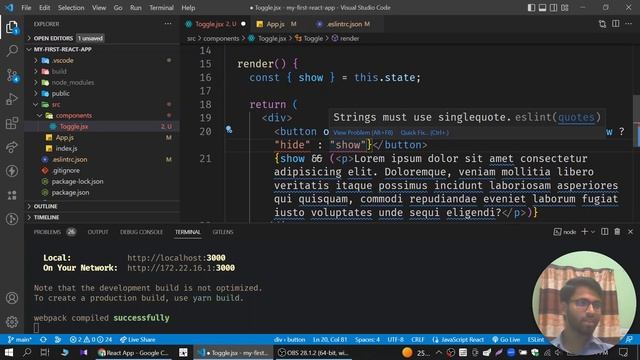
Task: Click Go Live in status bar
Action: pyautogui.click(x=506, y=340)
